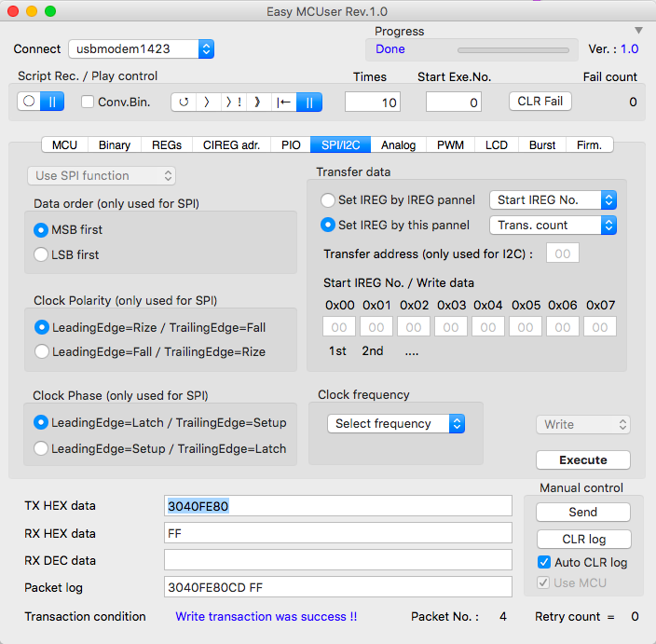Choose LeadingEdge=Fall / TrailingEdge=Rize polarity
Viewport: 656px width, 644px height.
[41, 351]
